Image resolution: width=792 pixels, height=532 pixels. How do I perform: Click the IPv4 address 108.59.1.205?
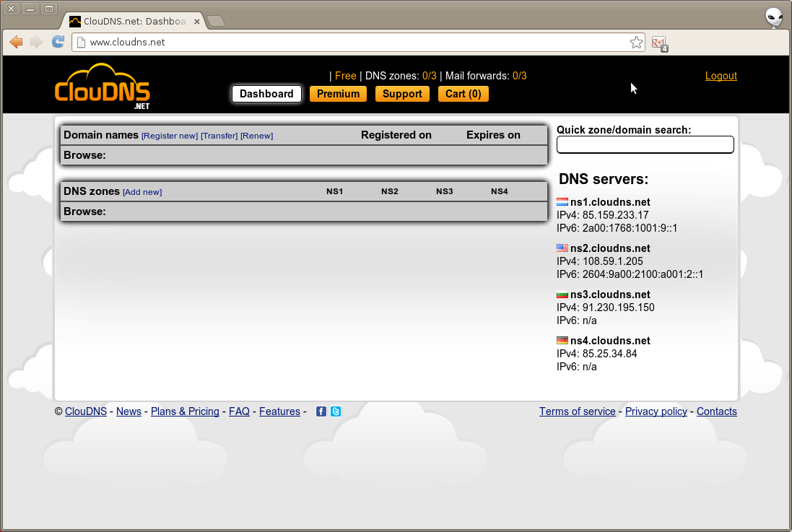coord(613,261)
